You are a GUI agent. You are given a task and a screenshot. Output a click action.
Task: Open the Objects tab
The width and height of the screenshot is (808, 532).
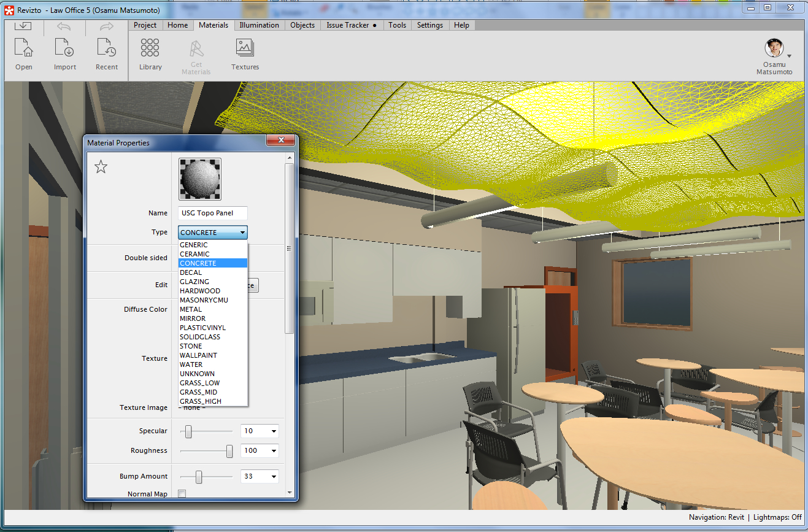(x=302, y=25)
